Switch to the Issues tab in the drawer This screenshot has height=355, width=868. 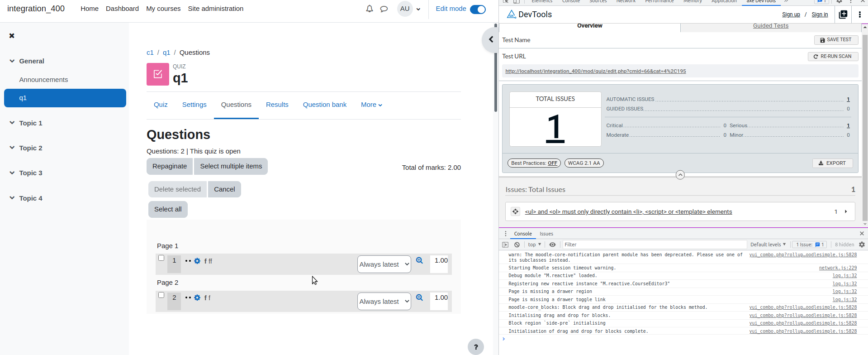[x=546, y=234]
